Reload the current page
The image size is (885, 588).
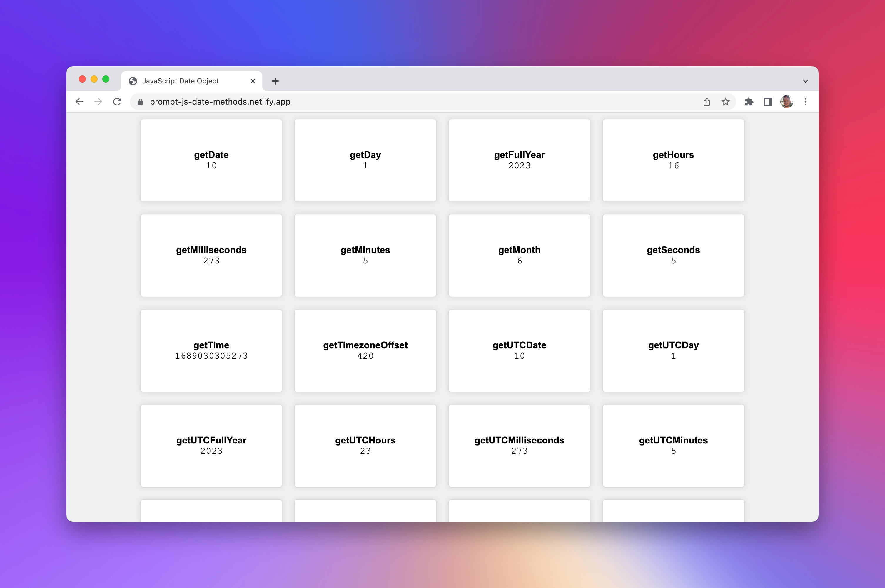pos(117,102)
